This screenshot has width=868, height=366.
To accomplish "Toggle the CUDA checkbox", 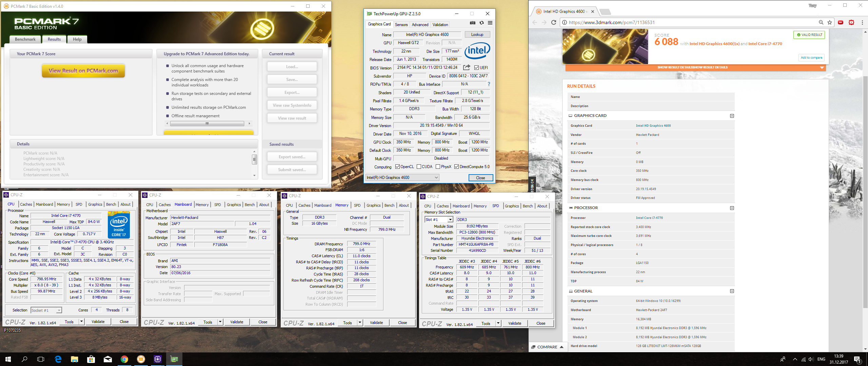I will (419, 167).
